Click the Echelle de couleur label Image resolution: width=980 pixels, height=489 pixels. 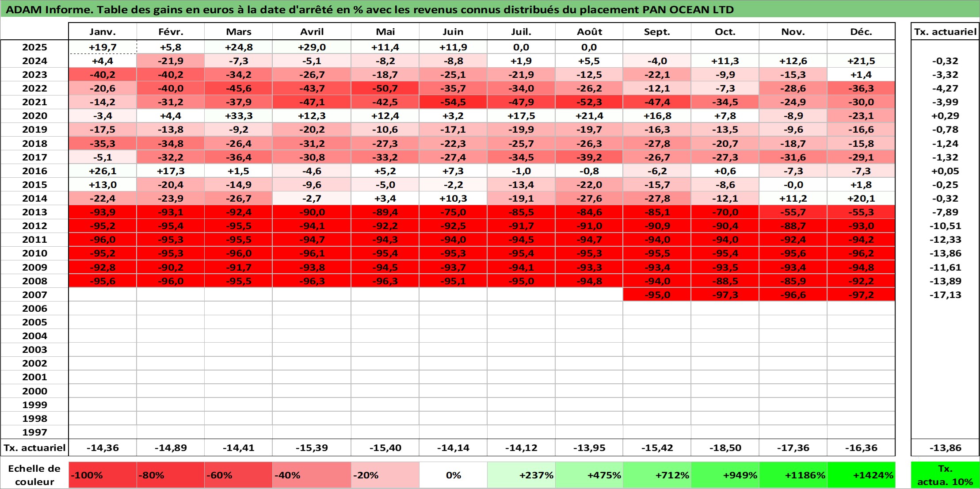point(34,475)
